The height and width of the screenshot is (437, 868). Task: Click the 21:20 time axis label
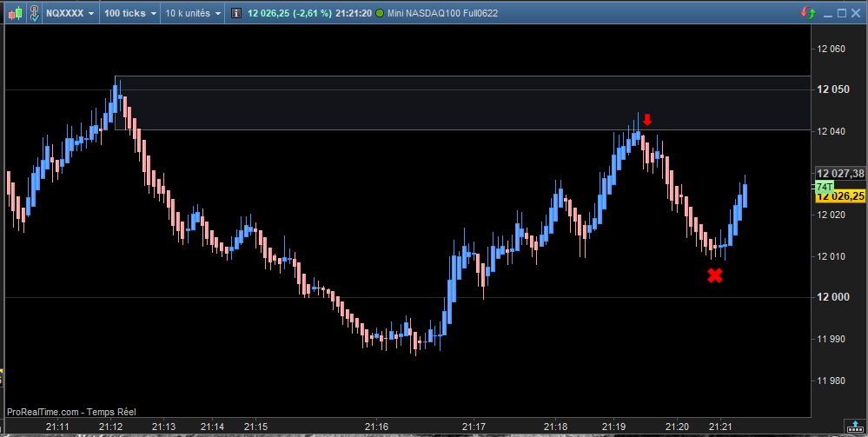tap(677, 427)
